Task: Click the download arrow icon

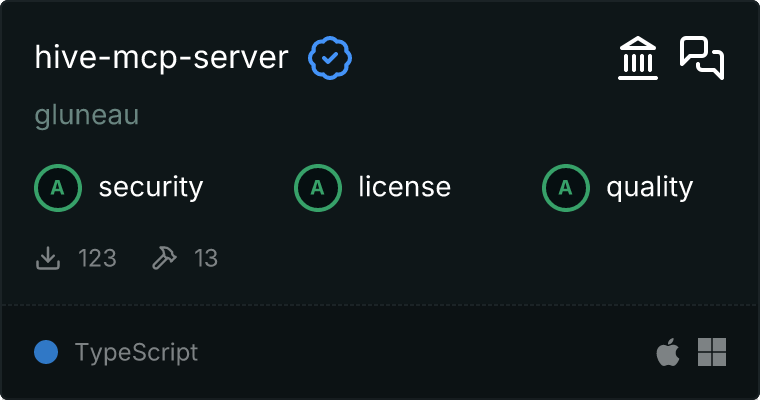Action: 48,258
